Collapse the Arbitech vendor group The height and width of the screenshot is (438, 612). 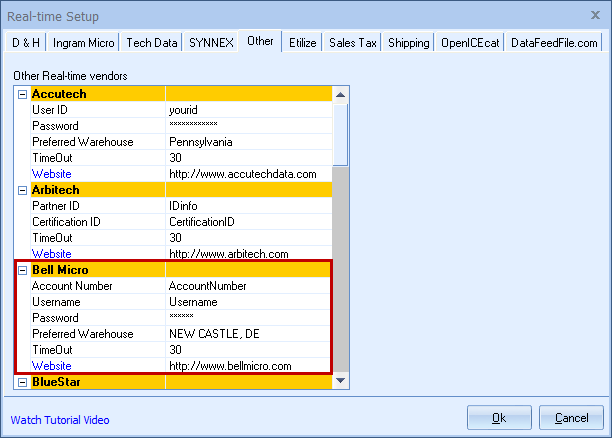tap(23, 191)
